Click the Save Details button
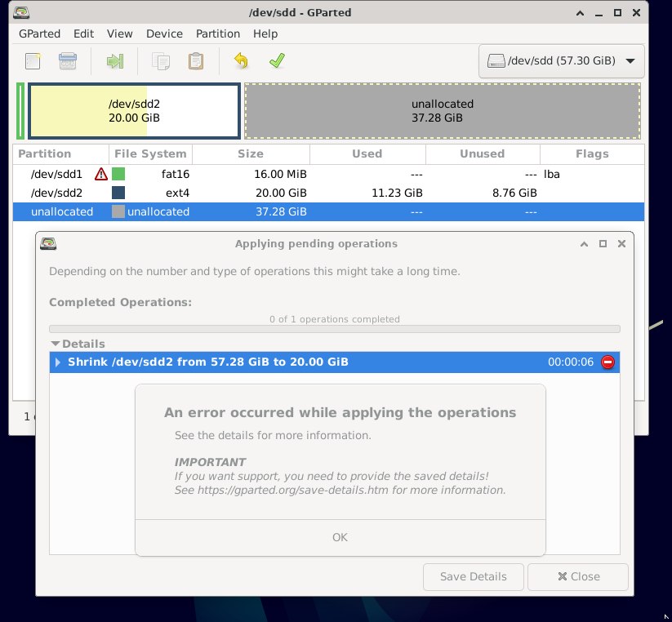672x622 pixels. [x=473, y=576]
